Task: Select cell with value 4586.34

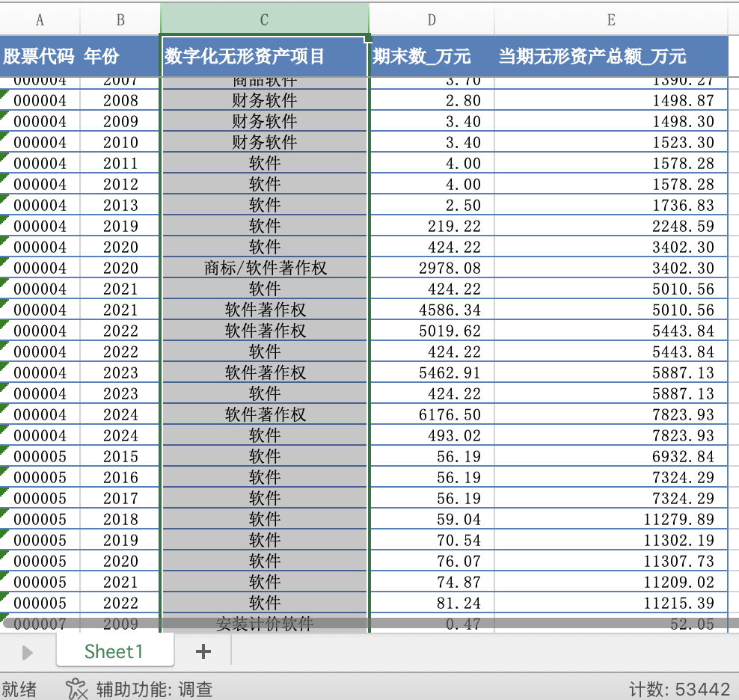Action: (x=432, y=310)
